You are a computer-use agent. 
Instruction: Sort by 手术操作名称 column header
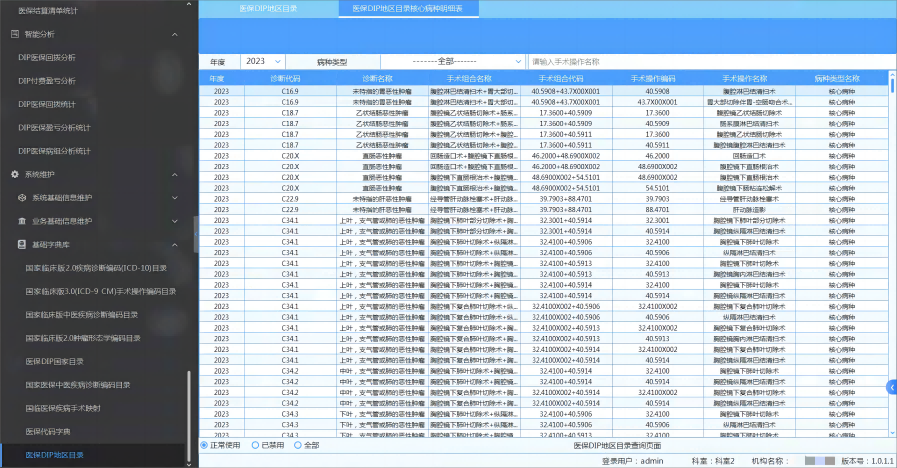(745, 78)
